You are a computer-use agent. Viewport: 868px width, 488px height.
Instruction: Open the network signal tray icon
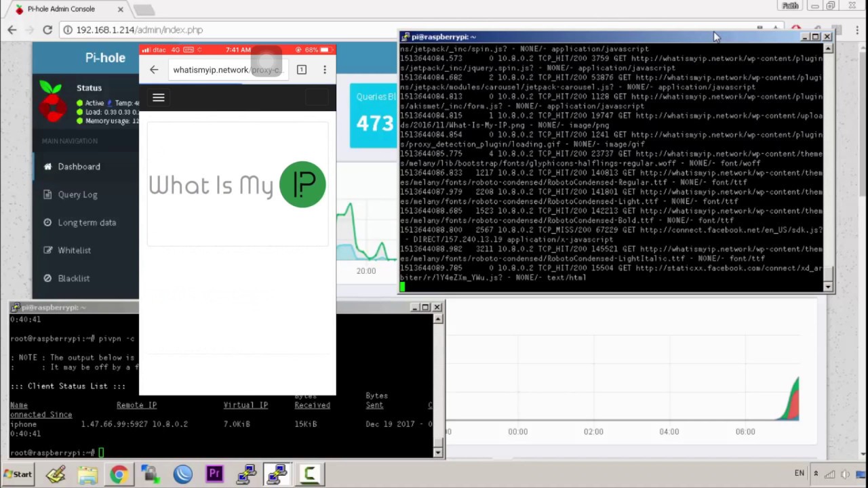831,474
